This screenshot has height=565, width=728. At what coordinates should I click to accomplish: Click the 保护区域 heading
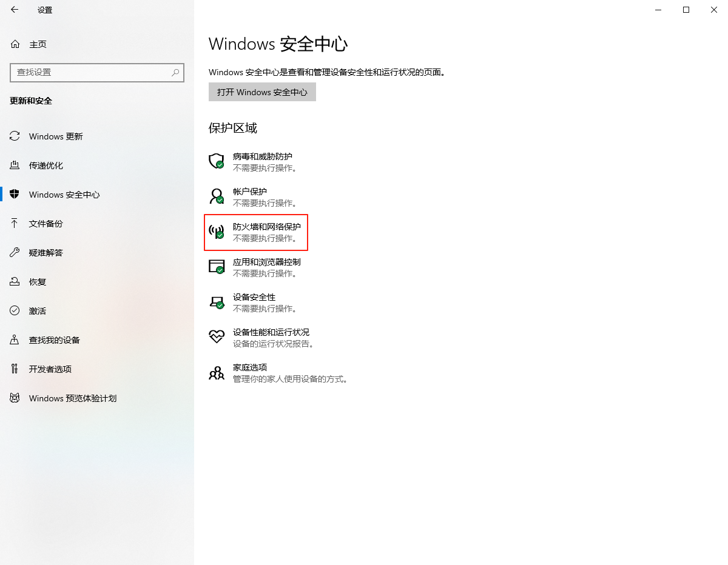233,128
